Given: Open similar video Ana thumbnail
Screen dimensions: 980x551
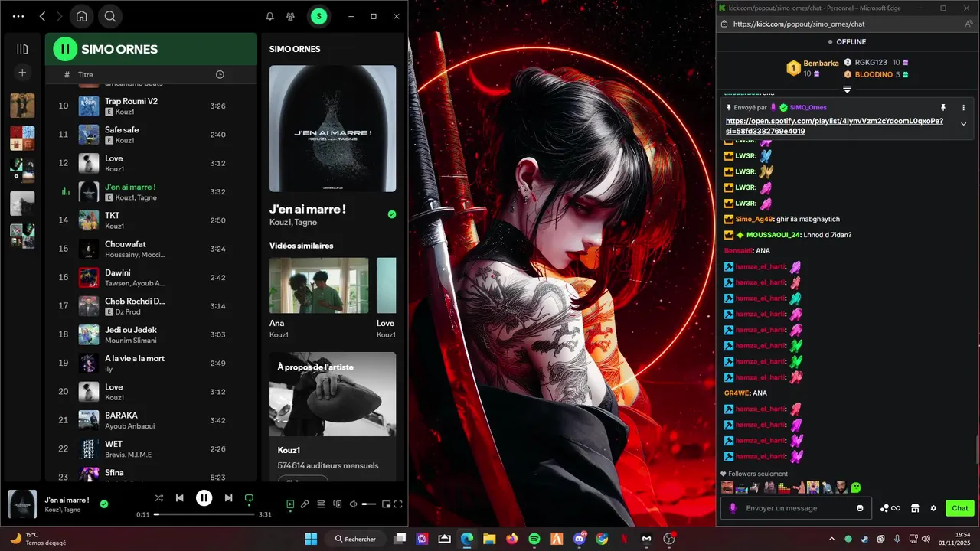Looking at the screenshot, I should (319, 285).
